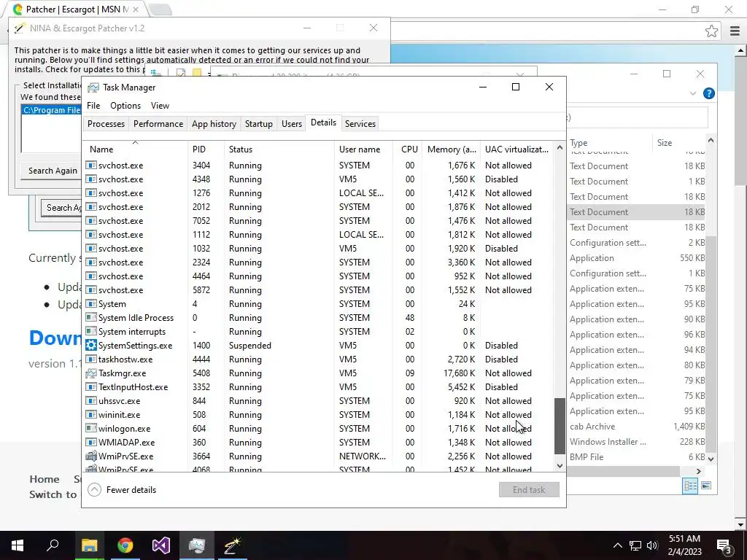
Task: Select svchost.exe with PID 3404
Action: [318, 166]
